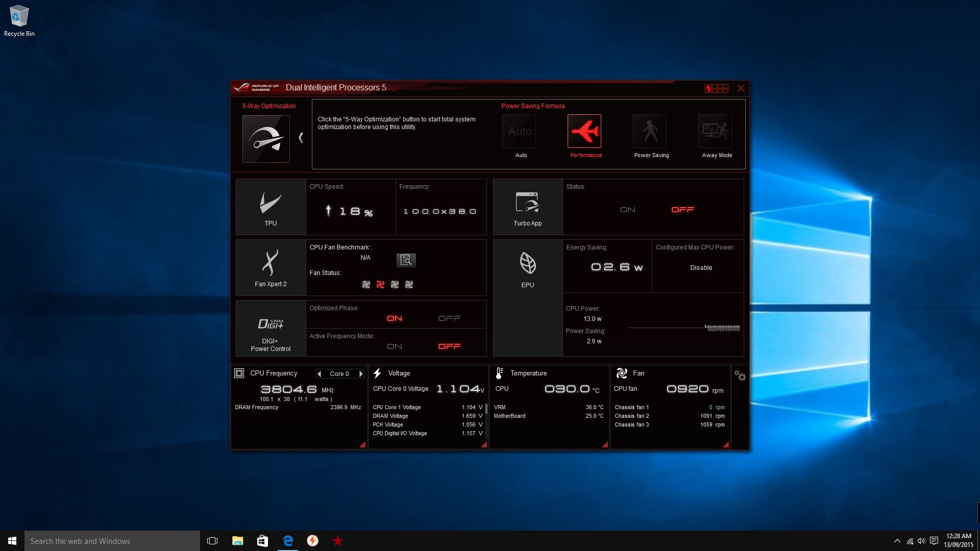Click the CPU Frequency chip icon

tap(239, 373)
